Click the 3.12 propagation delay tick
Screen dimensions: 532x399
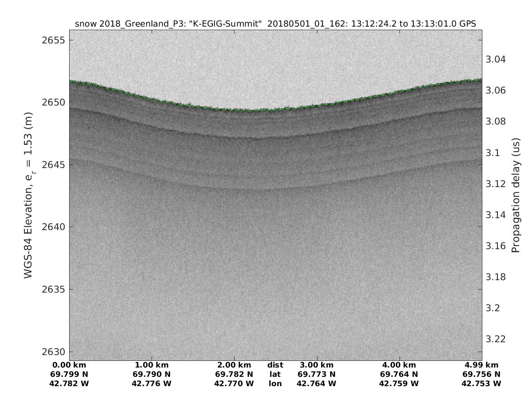[x=496, y=184]
